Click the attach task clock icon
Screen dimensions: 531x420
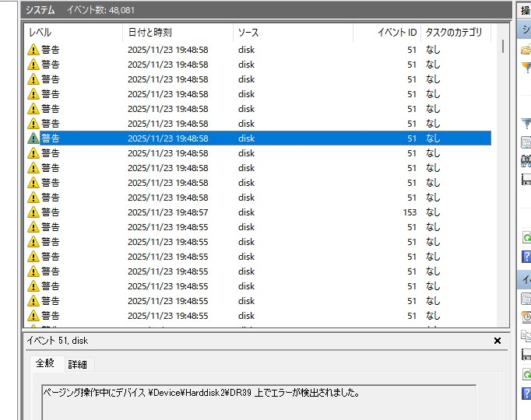526,317
